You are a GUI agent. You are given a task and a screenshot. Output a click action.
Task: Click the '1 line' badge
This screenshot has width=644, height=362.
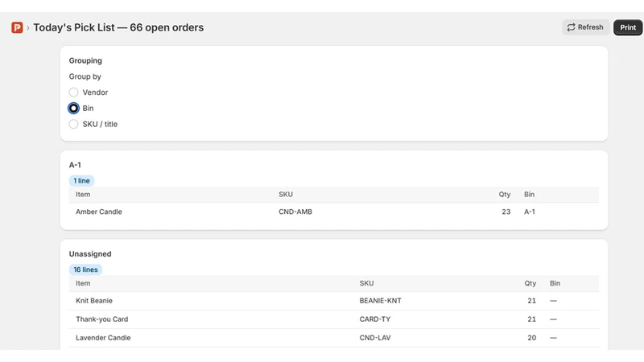[82, 180]
